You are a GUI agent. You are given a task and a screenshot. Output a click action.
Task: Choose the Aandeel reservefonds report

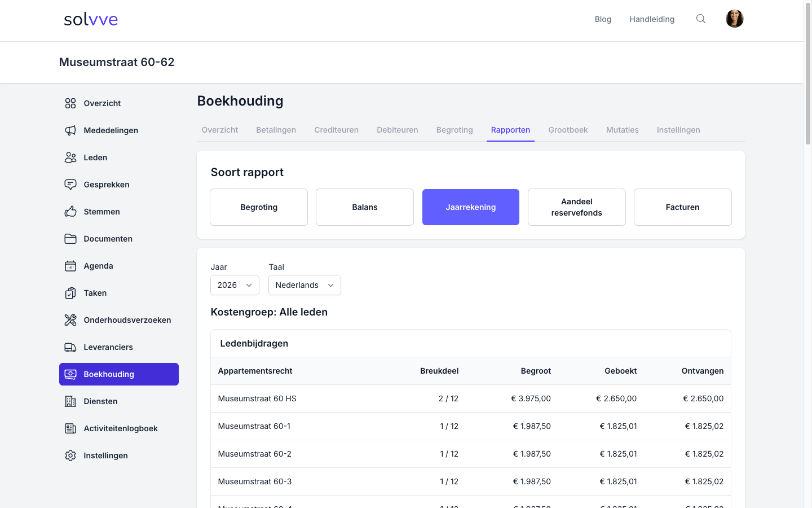tap(577, 207)
